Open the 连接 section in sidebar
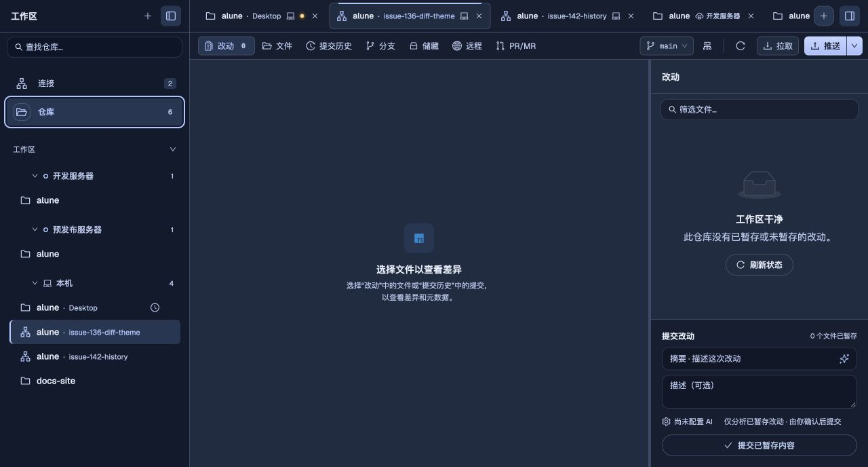The image size is (868, 467). click(x=94, y=83)
